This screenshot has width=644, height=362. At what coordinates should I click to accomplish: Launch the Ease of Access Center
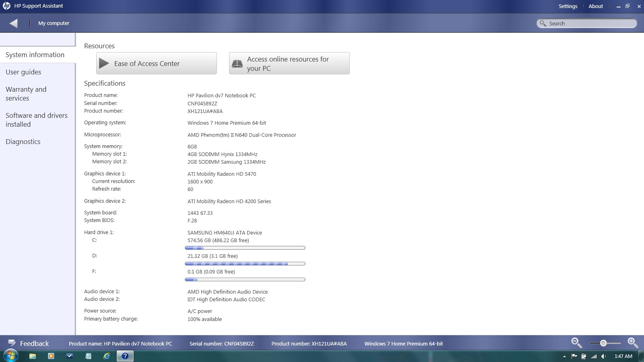156,64
